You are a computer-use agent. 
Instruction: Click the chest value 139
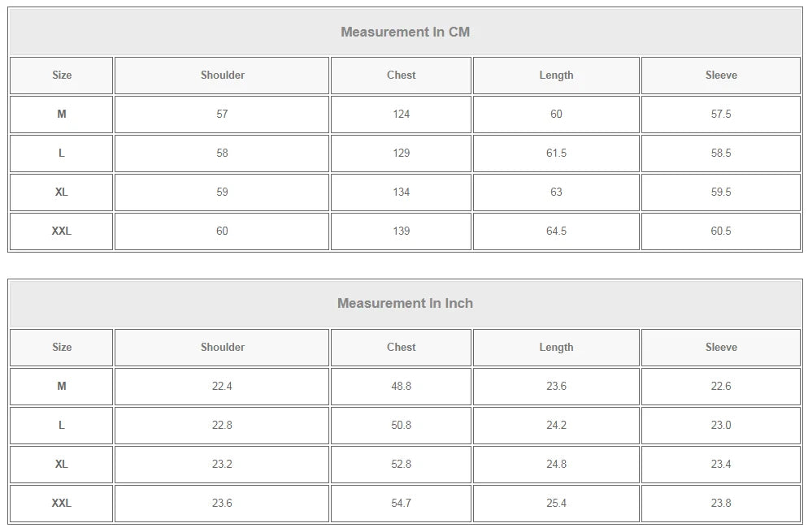401,231
